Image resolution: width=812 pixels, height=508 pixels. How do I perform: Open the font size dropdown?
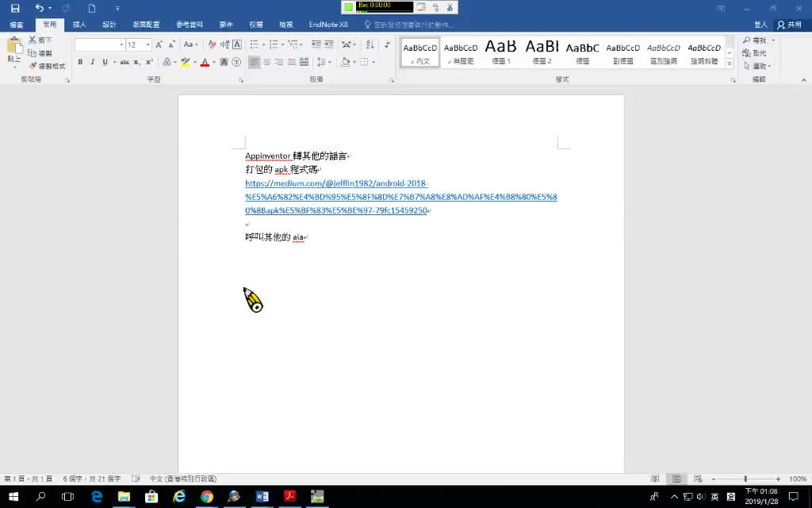tap(147, 45)
